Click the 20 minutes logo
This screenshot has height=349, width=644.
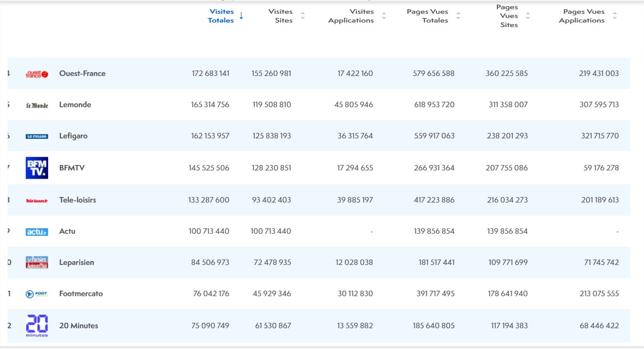[x=37, y=326]
